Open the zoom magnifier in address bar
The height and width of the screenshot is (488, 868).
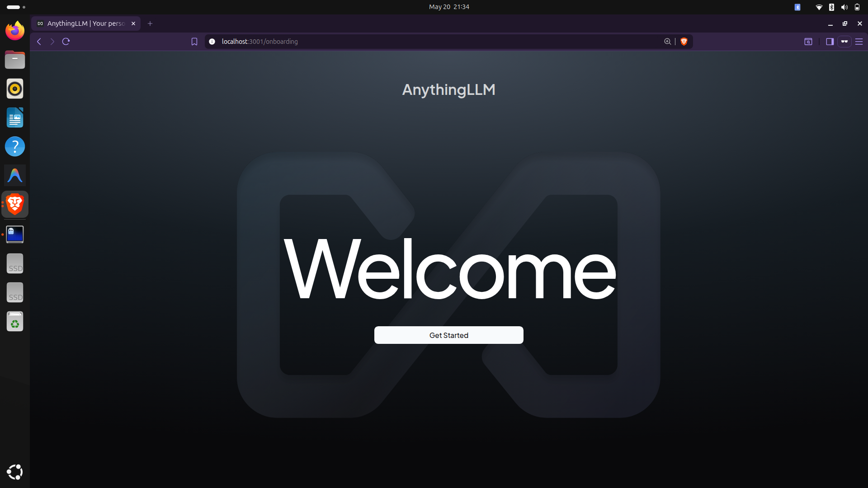[x=667, y=42]
